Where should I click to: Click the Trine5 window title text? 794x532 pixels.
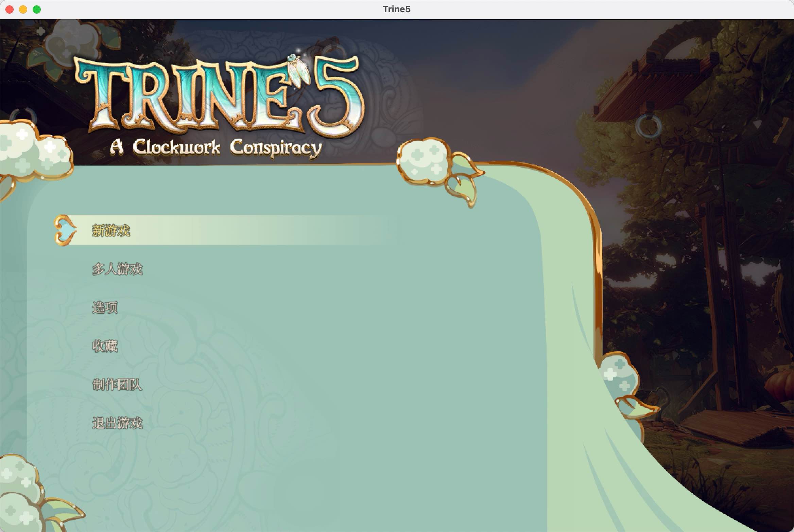click(x=396, y=9)
